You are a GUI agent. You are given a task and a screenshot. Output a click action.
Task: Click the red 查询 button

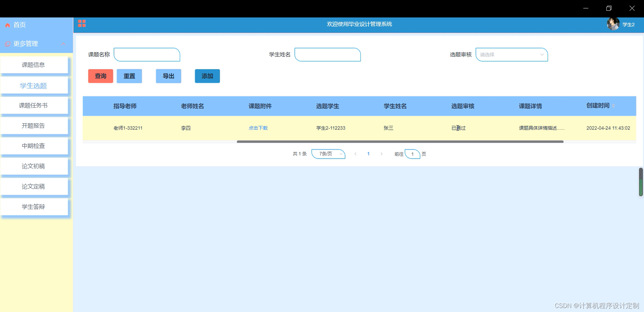point(101,76)
